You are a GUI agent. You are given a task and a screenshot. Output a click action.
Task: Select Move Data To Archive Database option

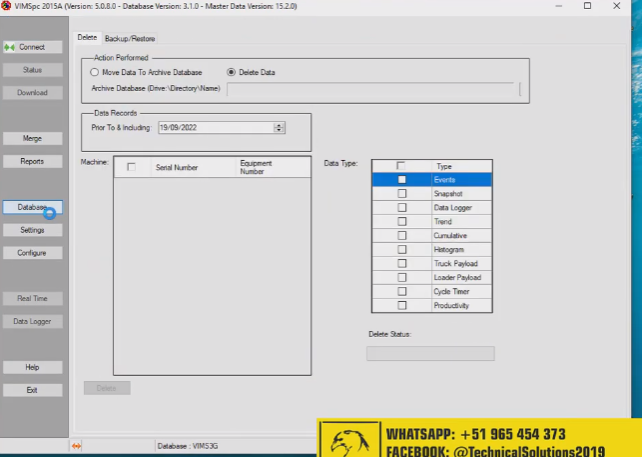coord(95,72)
